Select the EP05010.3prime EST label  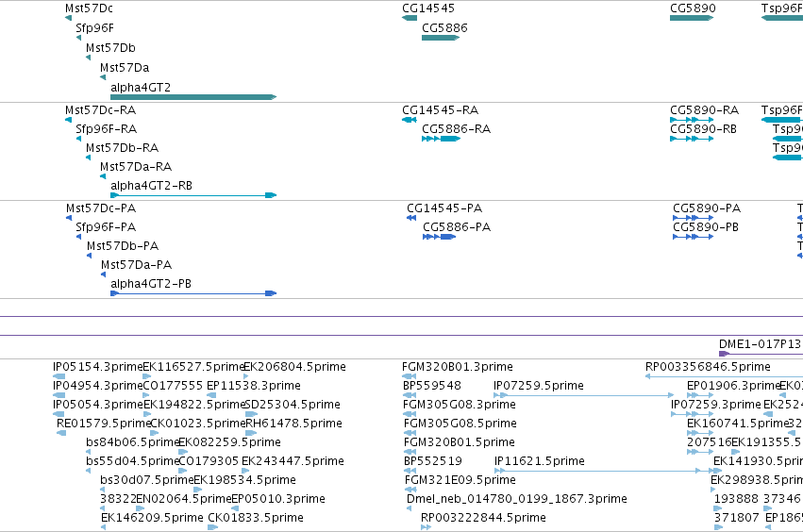pyautogui.click(x=278, y=499)
